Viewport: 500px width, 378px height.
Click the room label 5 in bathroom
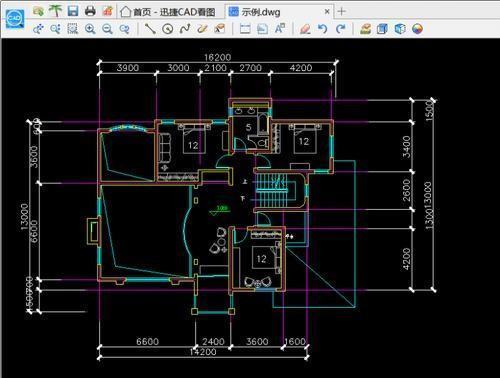[248, 127]
